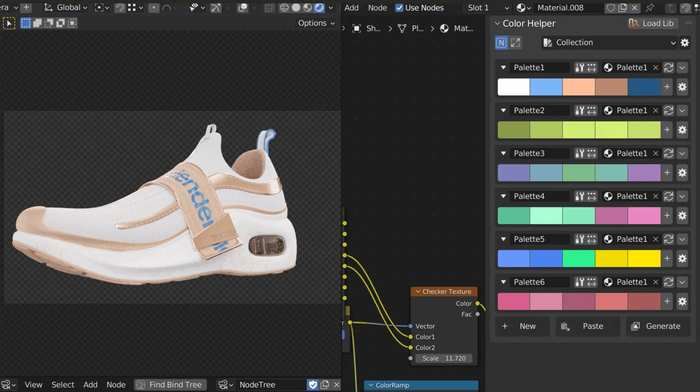The width and height of the screenshot is (700, 392).
Task: Collapse the Color Helper panel
Action: click(497, 23)
